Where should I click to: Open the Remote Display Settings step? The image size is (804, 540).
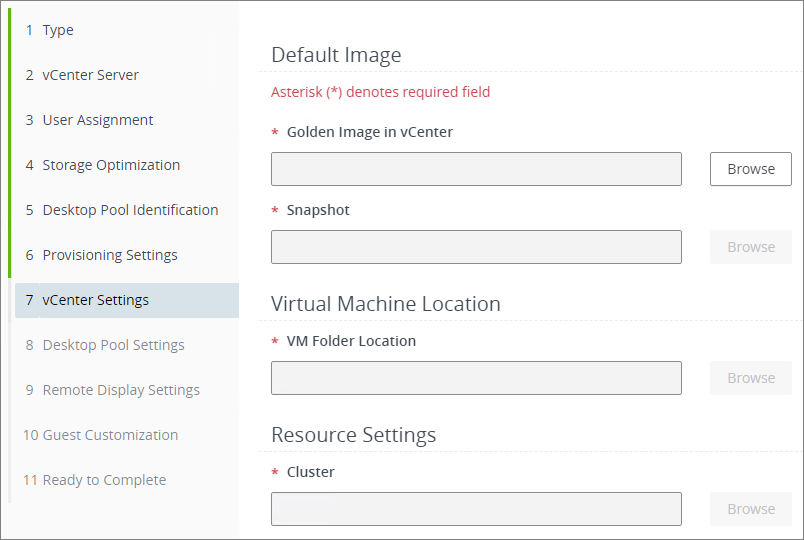[x=121, y=390]
